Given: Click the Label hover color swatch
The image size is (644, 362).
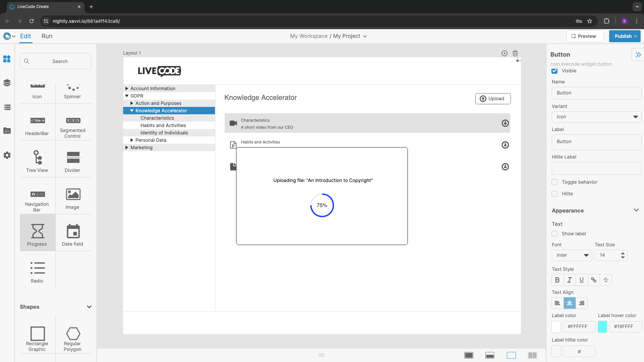Looking at the screenshot, I should click(x=602, y=326).
